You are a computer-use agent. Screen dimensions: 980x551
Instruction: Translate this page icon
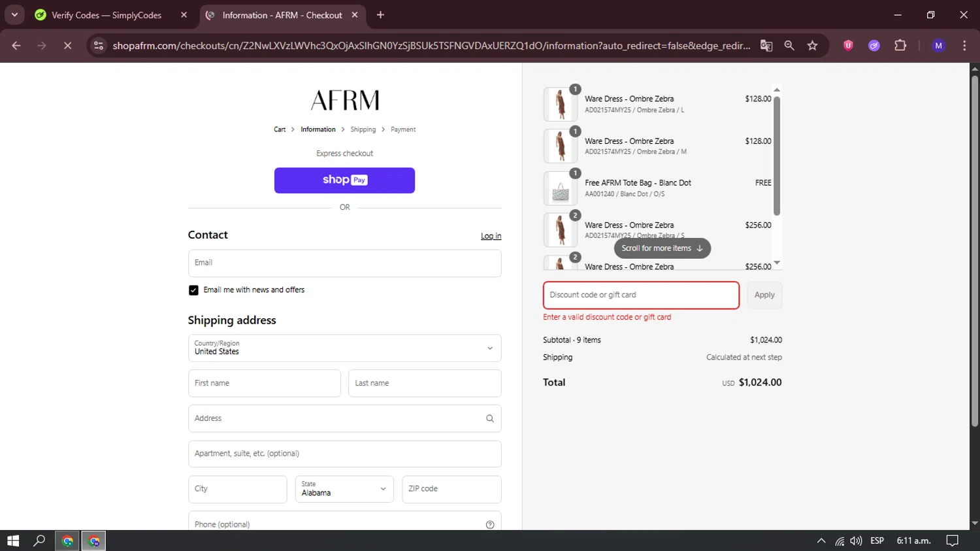(766, 46)
